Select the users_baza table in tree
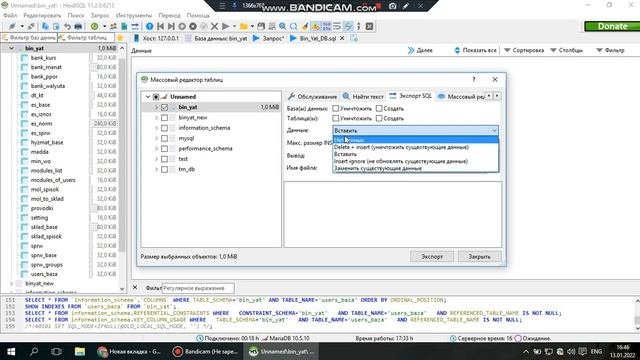The height and width of the screenshot is (360, 640). tap(44, 274)
